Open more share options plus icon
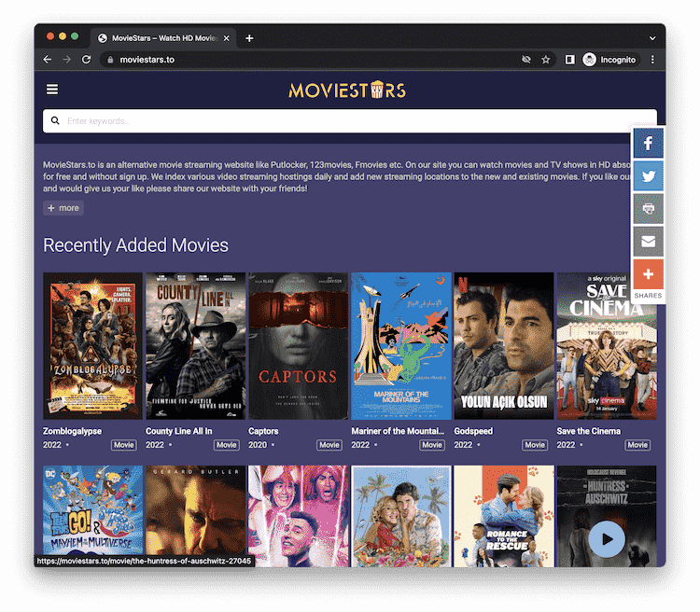Viewport: 700px width, 612px height. click(x=648, y=274)
